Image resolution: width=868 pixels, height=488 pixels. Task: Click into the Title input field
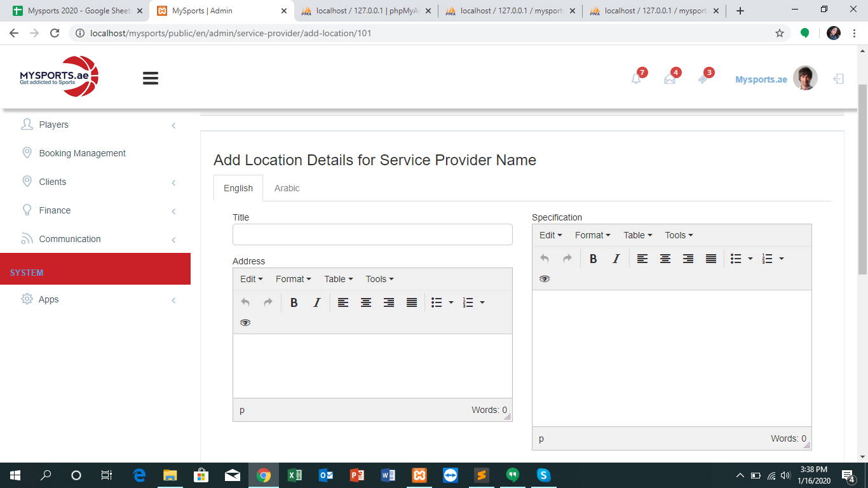coord(372,234)
